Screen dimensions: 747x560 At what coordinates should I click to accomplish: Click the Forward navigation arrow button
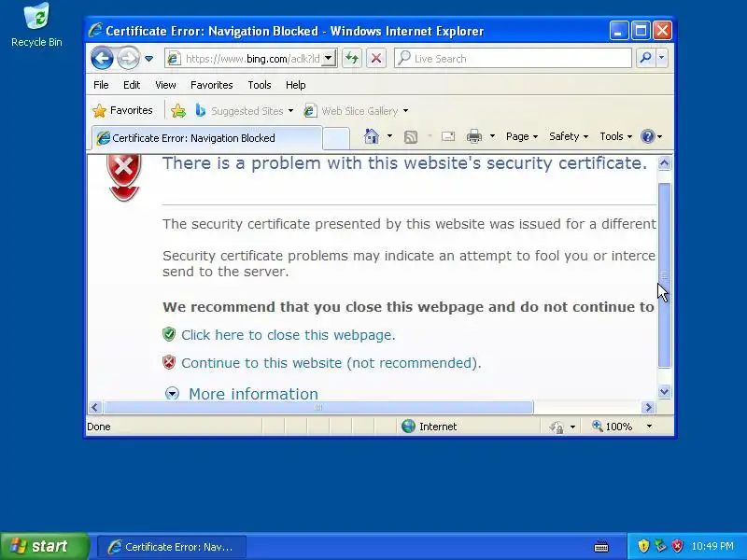[x=128, y=59]
